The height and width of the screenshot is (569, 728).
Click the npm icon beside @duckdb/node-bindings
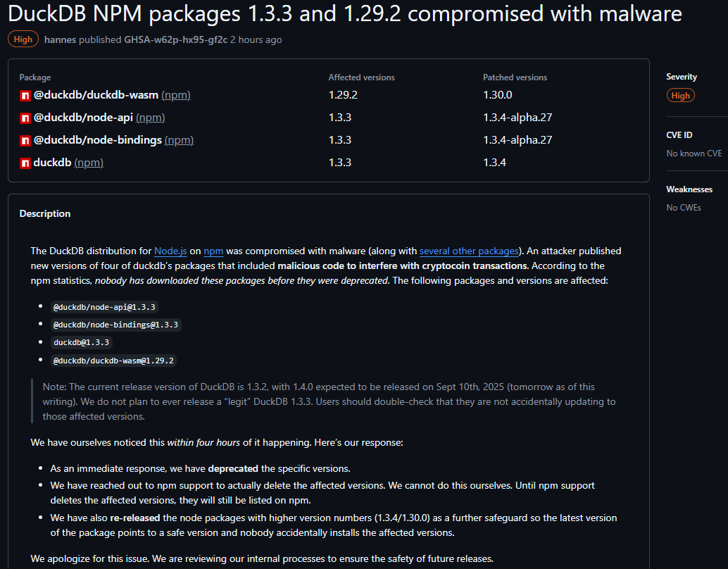coord(25,140)
